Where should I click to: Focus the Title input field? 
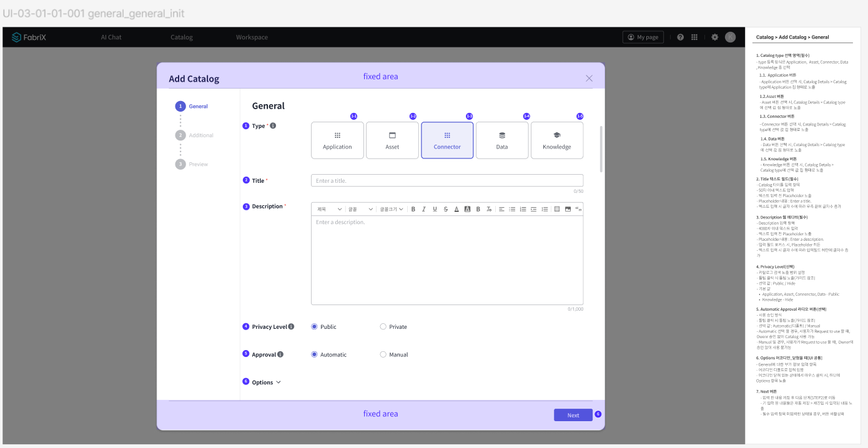[x=447, y=180]
